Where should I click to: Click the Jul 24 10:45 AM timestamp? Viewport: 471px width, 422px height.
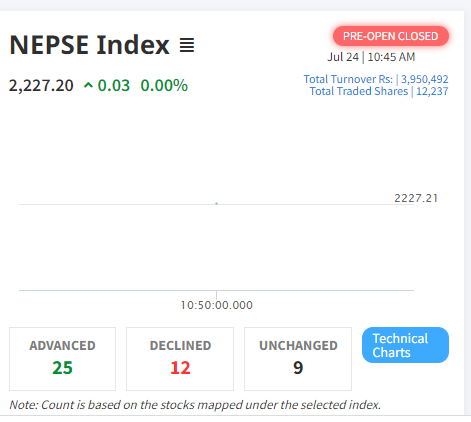point(371,57)
